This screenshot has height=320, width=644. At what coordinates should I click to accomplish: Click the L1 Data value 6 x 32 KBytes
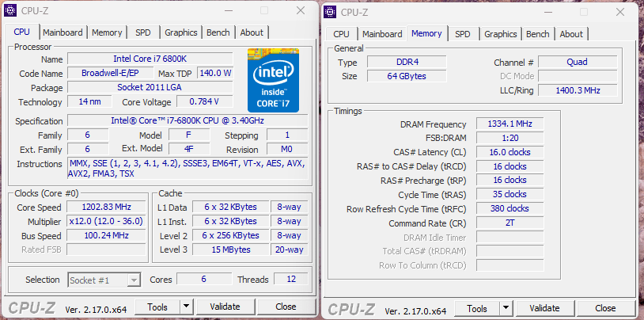[230, 207]
